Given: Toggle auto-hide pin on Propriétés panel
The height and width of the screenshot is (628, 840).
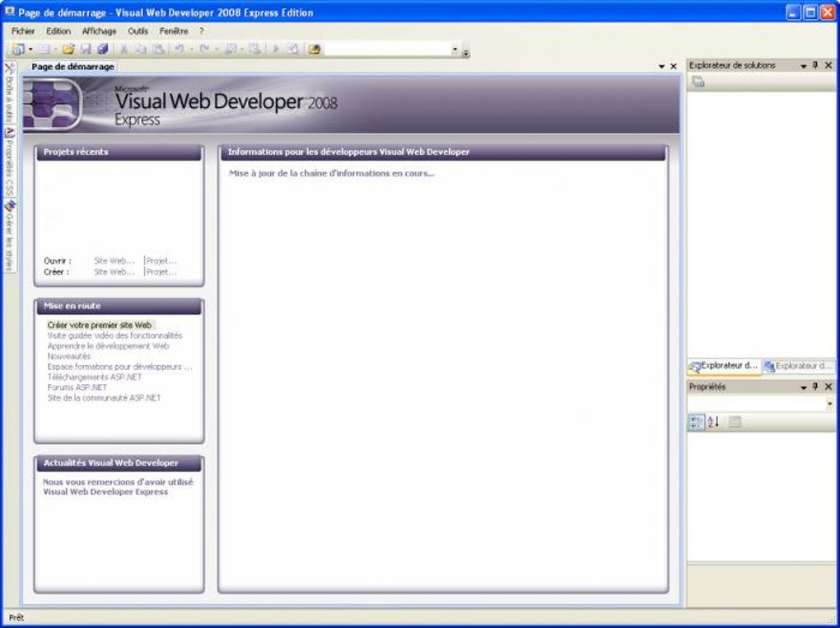Looking at the screenshot, I should (x=815, y=387).
